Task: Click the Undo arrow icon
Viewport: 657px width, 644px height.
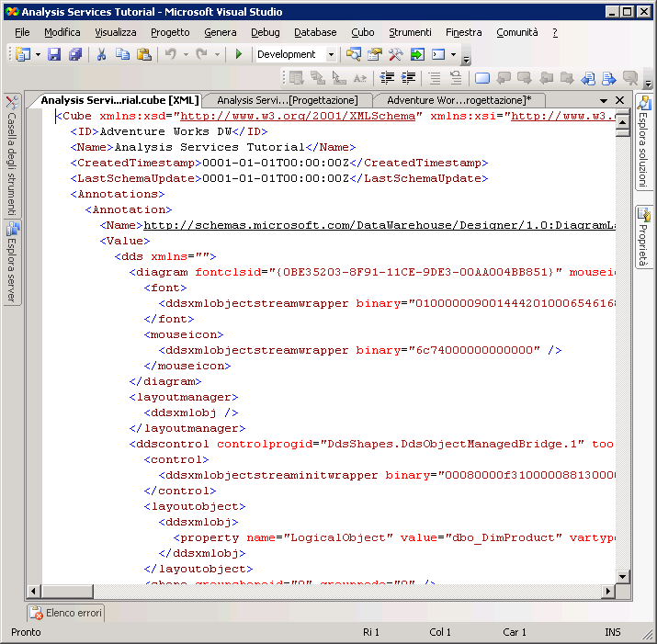Action: point(171,54)
